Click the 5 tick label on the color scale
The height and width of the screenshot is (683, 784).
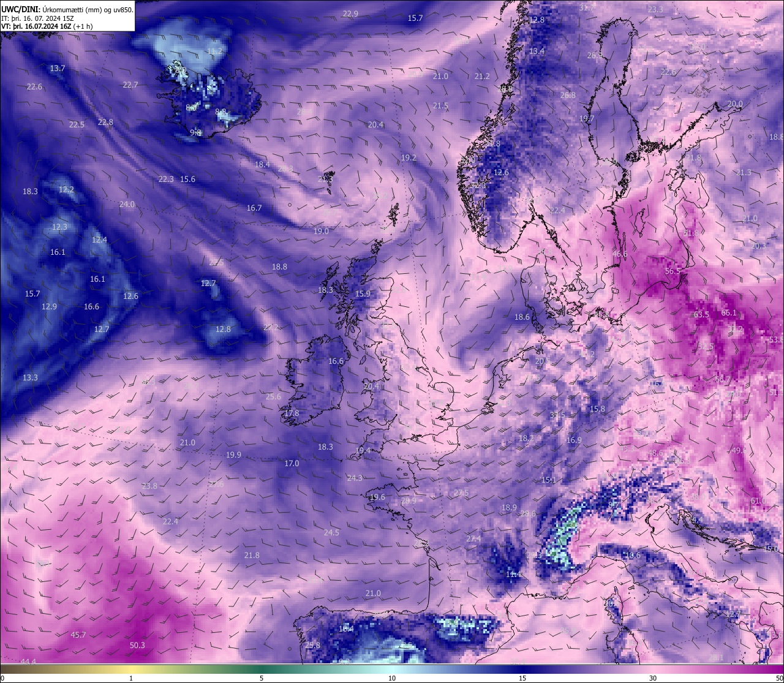pos(262,678)
